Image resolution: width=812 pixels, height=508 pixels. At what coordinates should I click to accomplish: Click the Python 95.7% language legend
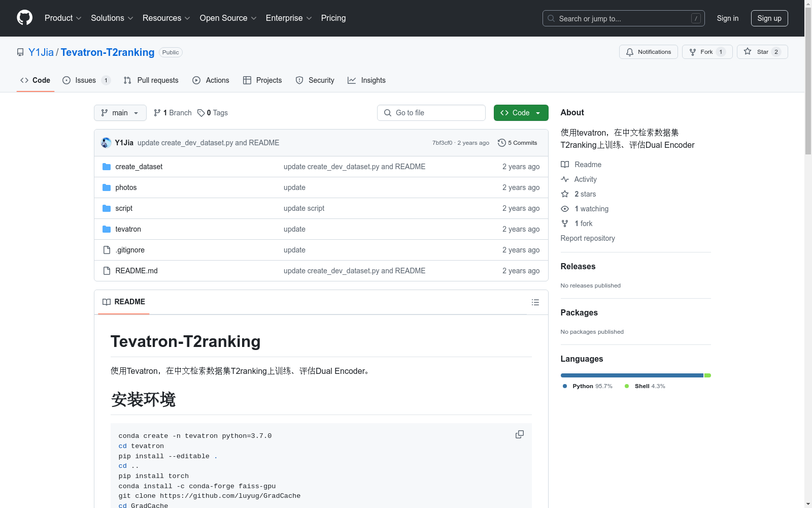(588, 386)
